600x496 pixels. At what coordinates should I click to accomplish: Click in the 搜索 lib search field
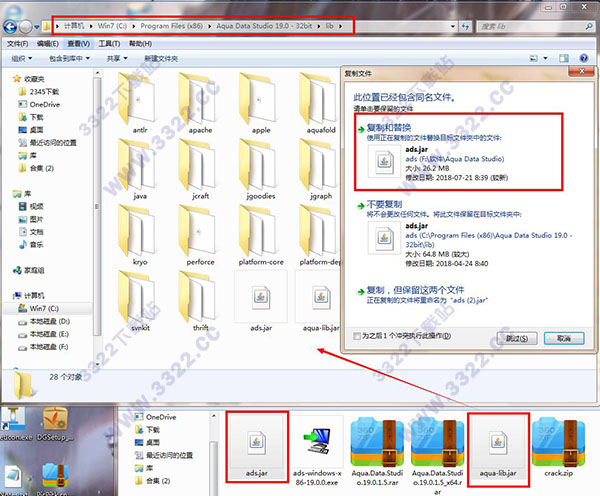(536, 26)
